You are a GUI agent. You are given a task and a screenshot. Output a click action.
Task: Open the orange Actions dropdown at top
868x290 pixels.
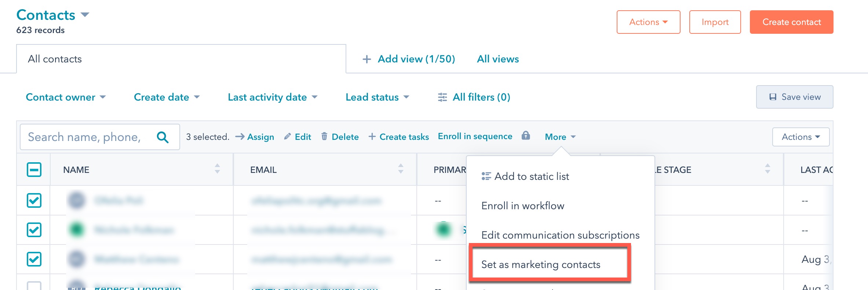[648, 22]
